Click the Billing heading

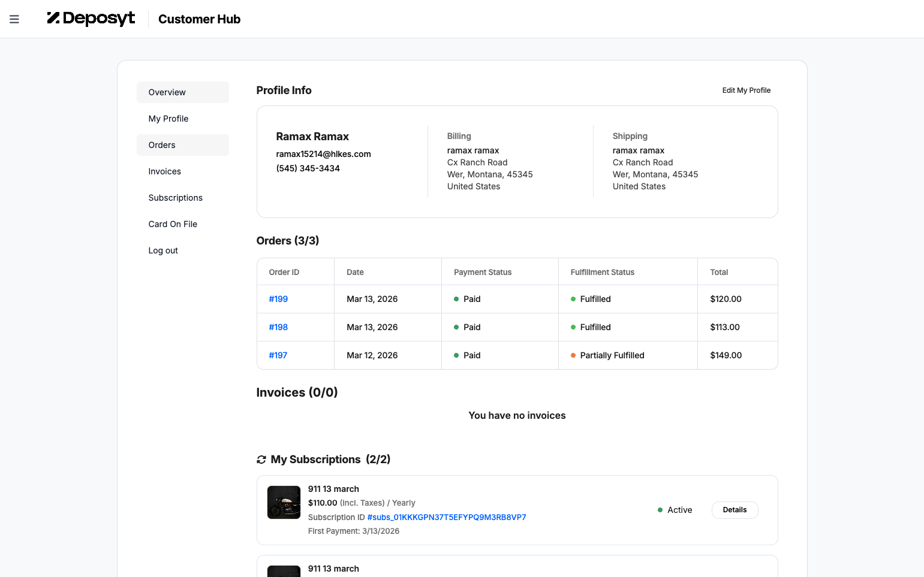[x=459, y=136]
